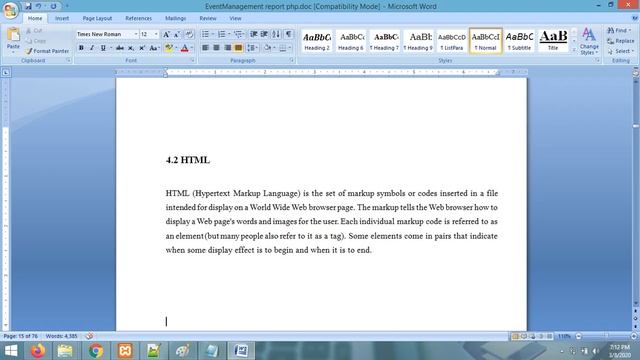The width and height of the screenshot is (640, 360).
Task: Apply the ListPara style
Action: click(x=451, y=41)
